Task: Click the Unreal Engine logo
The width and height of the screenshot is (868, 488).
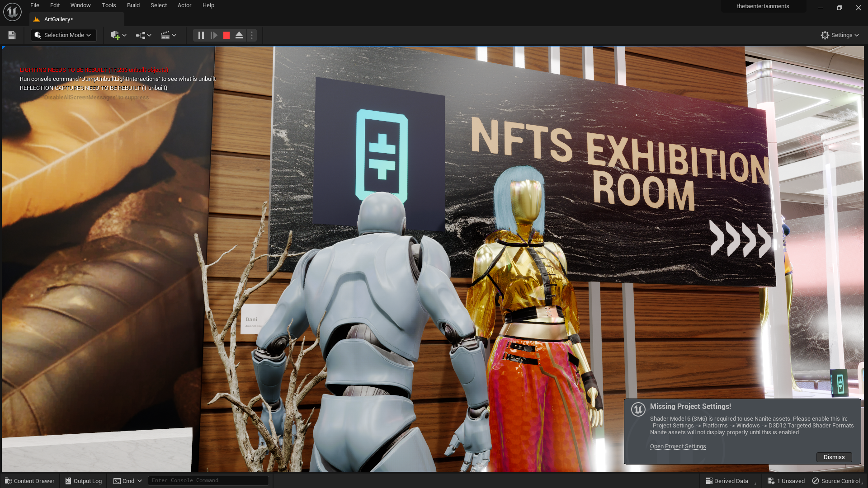Action: click(x=12, y=12)
